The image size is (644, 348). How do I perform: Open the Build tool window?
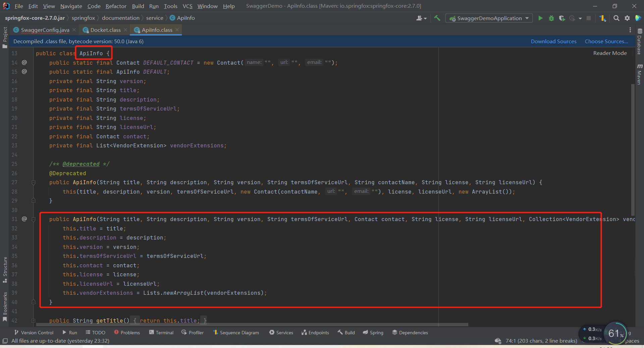[x=346, y=333]
